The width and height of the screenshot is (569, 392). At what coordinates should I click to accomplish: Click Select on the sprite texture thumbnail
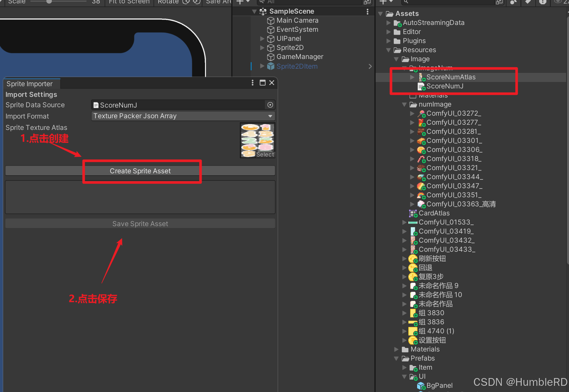(265, 155)
